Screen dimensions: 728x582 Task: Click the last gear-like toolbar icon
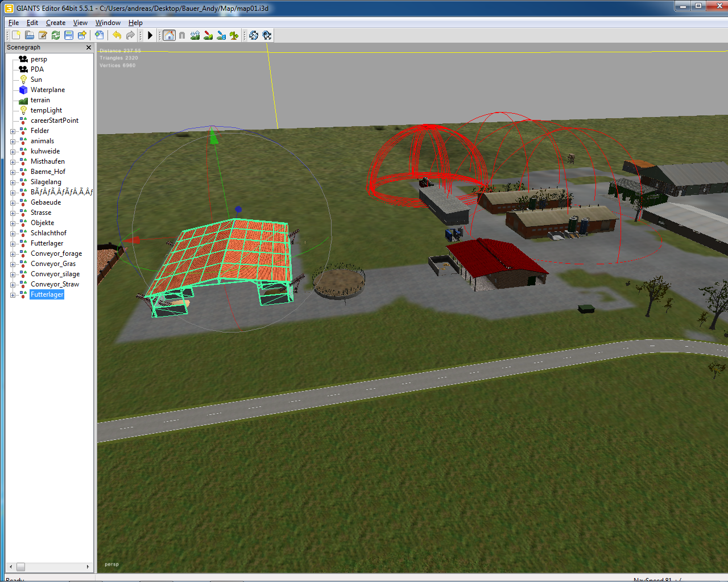click(267, 35)
